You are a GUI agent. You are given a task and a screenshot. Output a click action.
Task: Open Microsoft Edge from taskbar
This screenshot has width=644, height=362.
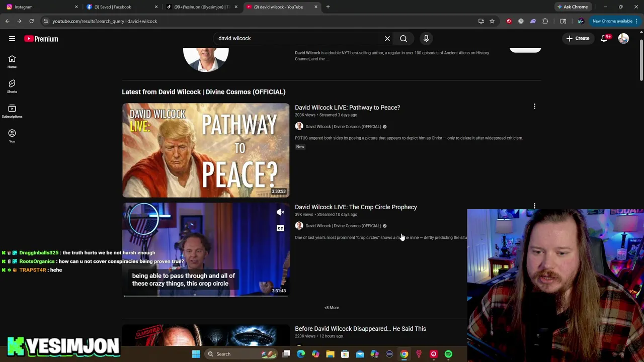point(301,354)
